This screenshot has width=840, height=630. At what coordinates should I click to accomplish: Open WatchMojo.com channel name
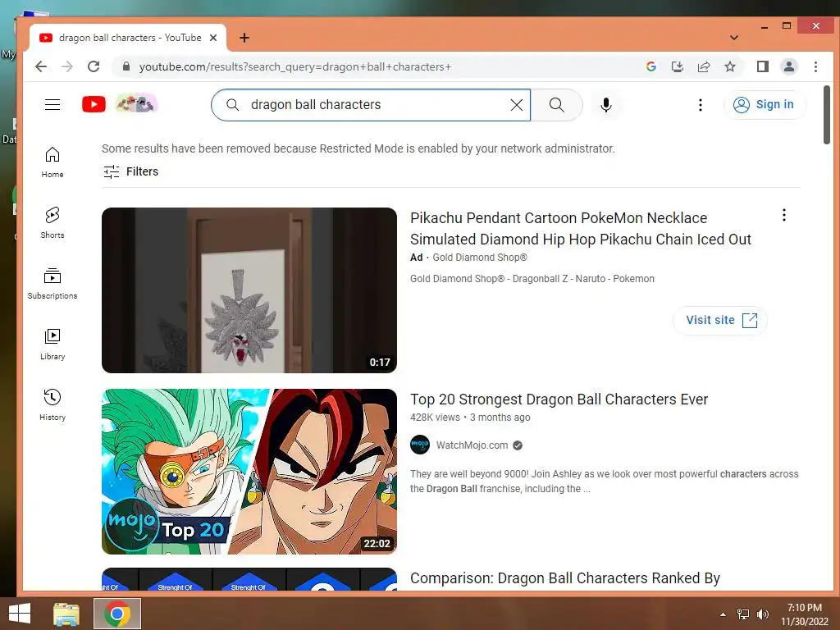click(472, 445)
